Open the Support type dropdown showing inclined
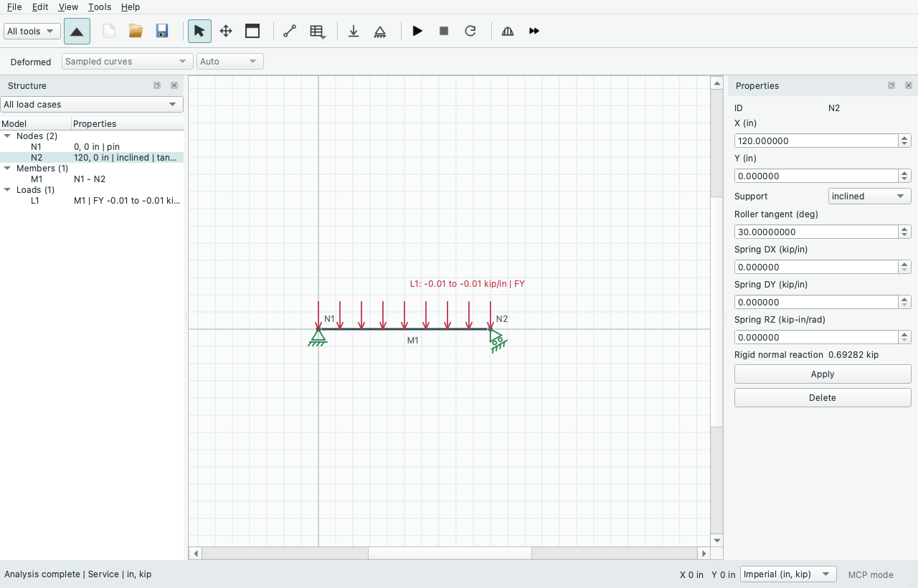This screenshot has height=588, width=918. click(x=870, y=196)
